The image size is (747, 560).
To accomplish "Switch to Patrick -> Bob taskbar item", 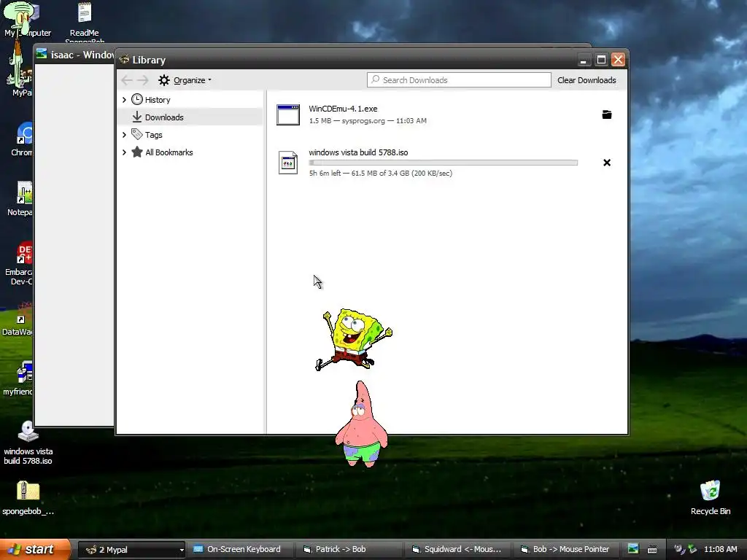I will tap(348, 550).
